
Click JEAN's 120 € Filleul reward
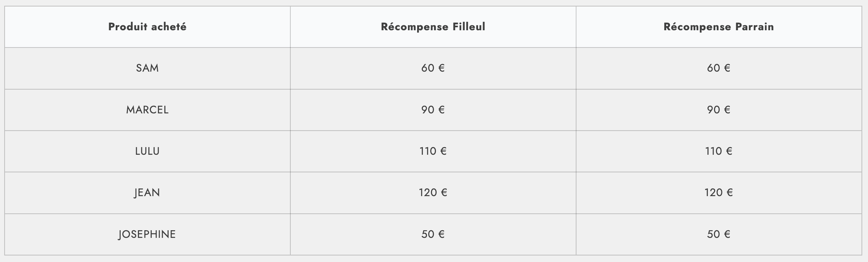[x=433, y=193]
